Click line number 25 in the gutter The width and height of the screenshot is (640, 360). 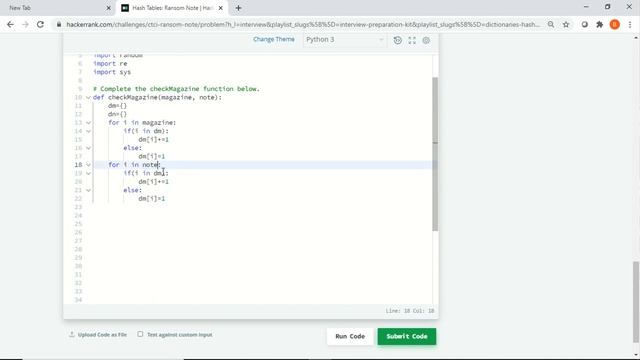tap(78, 224)
